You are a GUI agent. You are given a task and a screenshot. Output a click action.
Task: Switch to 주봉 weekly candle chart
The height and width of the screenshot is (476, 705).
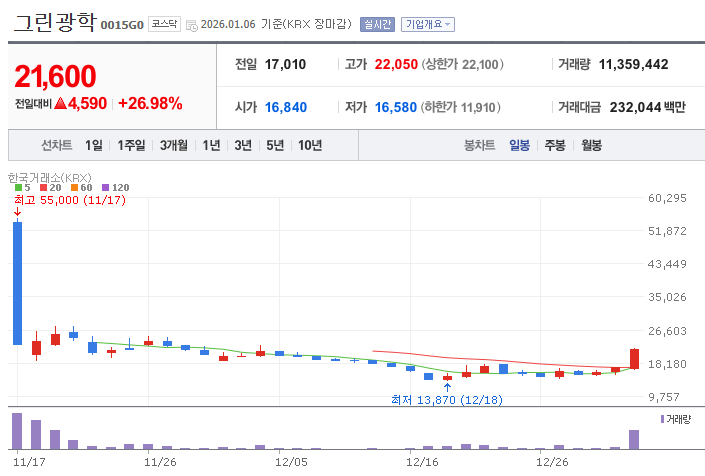point(555,145)
